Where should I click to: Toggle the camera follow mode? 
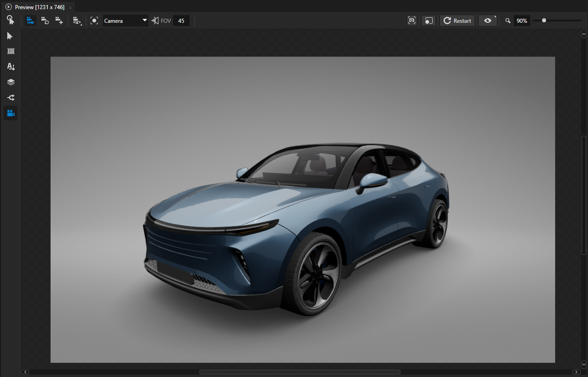pos(30,20)
